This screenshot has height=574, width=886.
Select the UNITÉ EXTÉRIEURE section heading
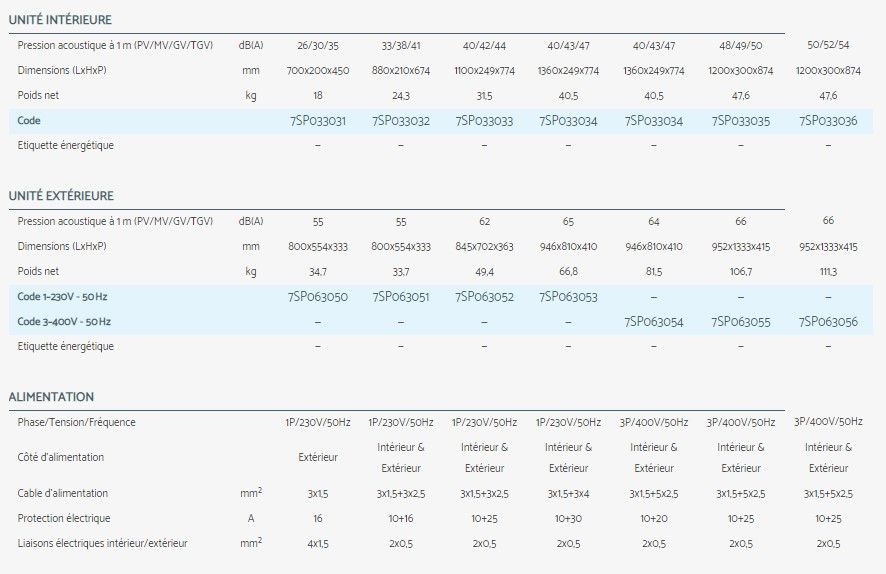point(61,196)
